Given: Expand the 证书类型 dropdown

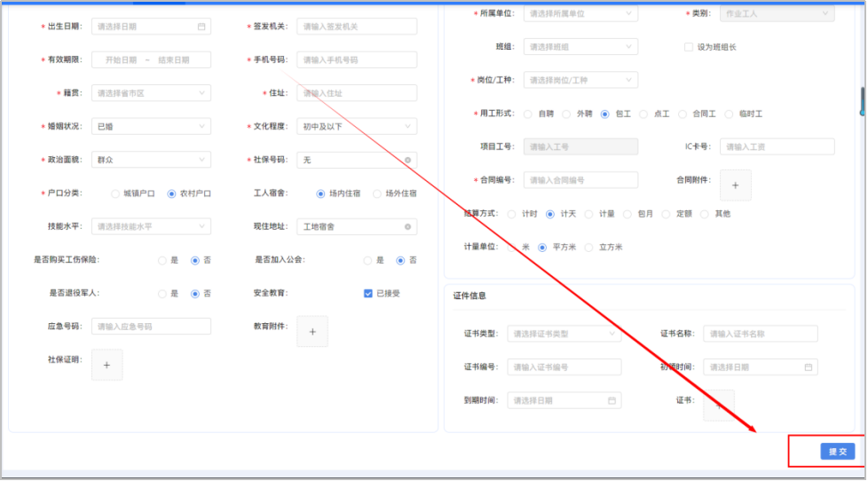Looking at the screenshot, I should click(x=564, y=335).
